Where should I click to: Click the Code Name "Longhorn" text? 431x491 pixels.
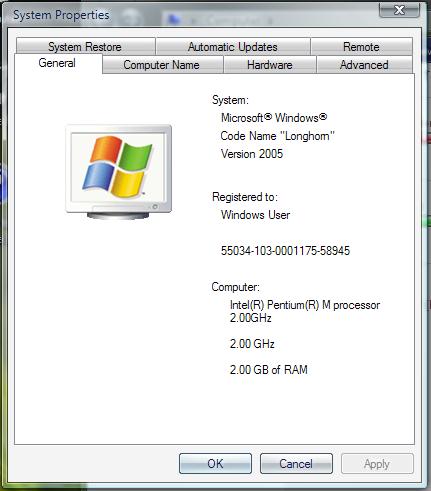[x=277, y=136]
